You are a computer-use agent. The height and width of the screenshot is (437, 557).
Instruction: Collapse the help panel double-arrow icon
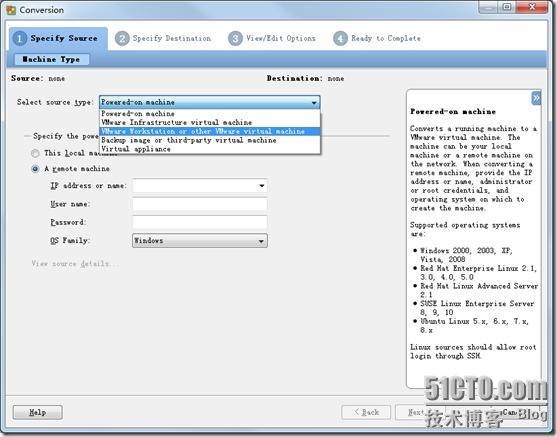536,98
